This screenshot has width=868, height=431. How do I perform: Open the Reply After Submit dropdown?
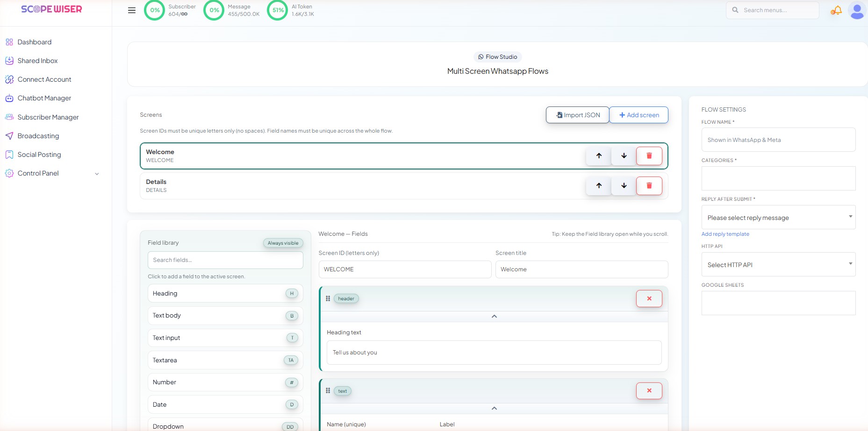click(x=778, y=218)
